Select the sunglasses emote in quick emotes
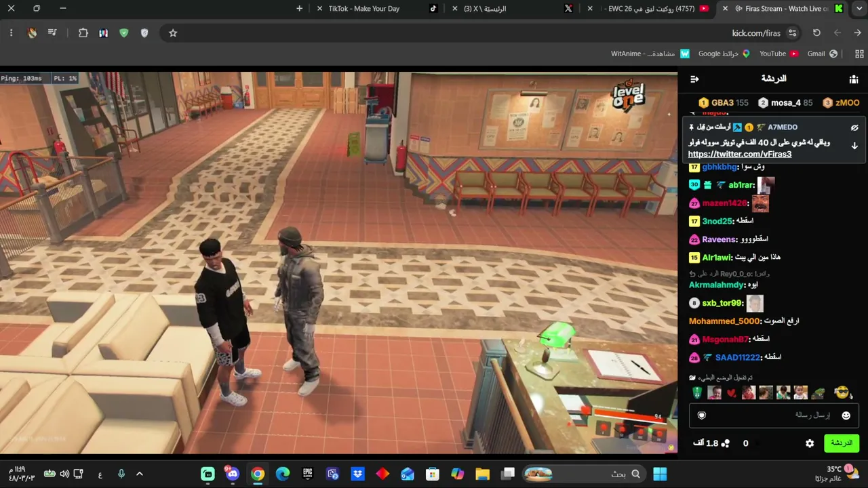868x488 pixels. 842,392
